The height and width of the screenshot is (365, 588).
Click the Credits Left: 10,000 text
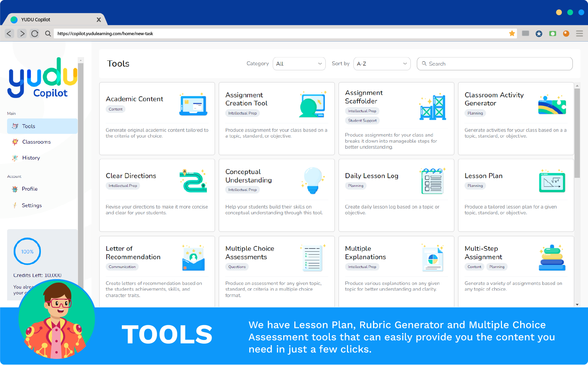click(x=37, y=275)
